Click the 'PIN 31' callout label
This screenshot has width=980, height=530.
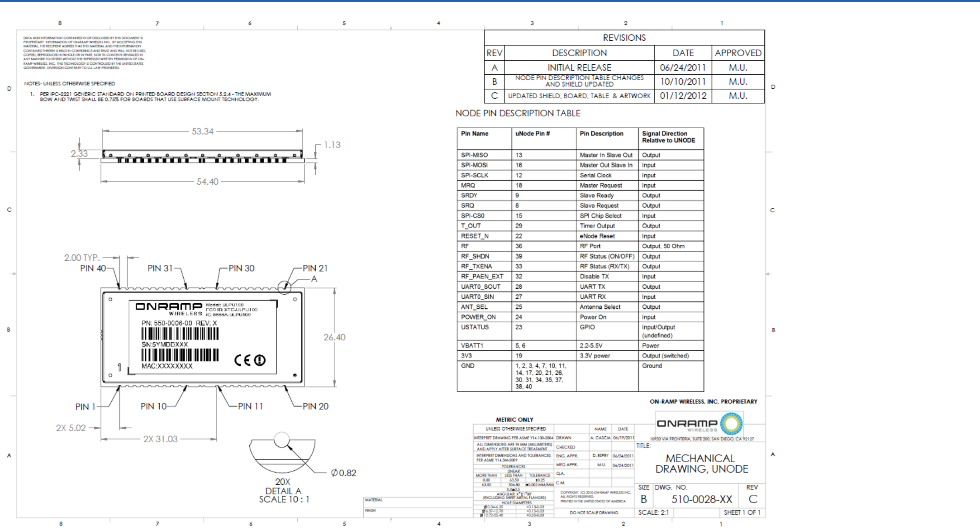coord(160,268)
